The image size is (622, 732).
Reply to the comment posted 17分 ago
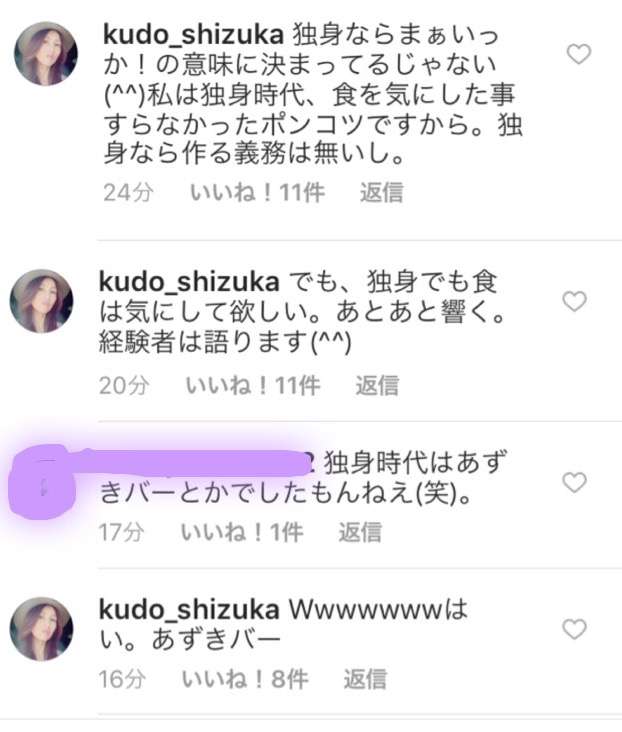pos(360,532)
